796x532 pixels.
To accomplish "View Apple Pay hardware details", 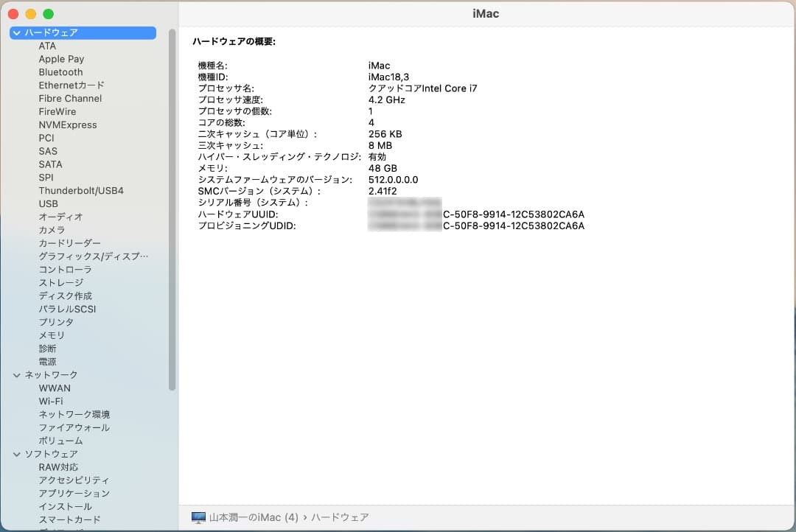I will coord(61,59).
